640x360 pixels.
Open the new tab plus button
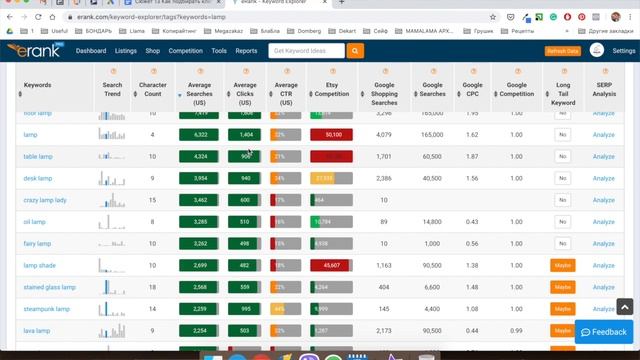point(342,2)
